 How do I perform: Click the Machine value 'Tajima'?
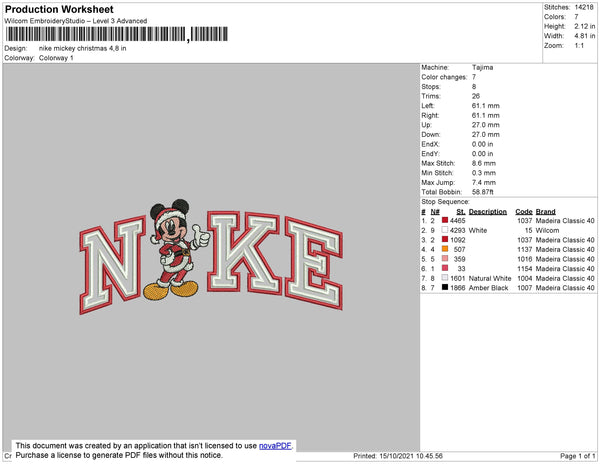tap(483, 67)
